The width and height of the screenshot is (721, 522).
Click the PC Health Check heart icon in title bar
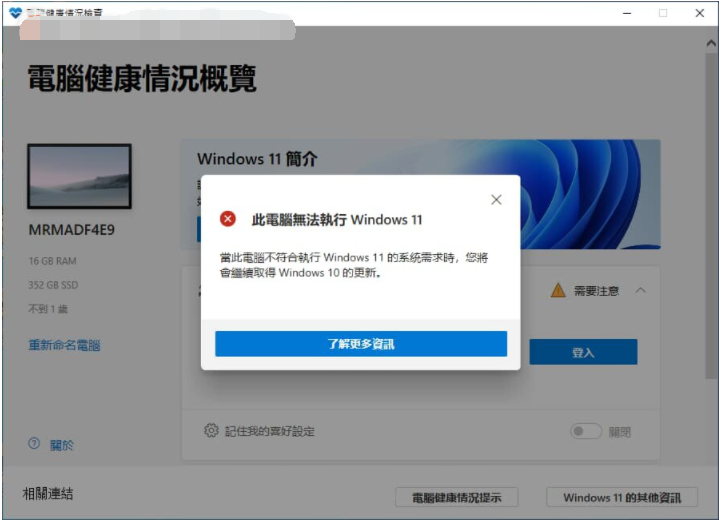tap(15, 13)
